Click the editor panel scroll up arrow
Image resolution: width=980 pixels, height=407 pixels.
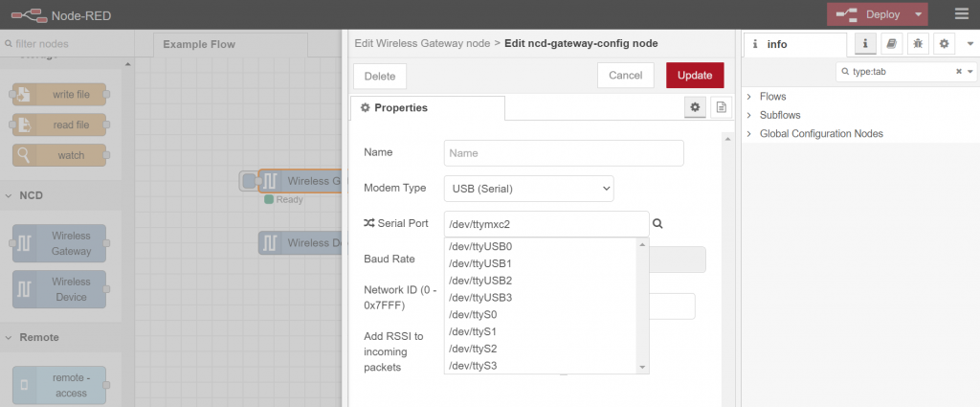click(x=727, y=139)
